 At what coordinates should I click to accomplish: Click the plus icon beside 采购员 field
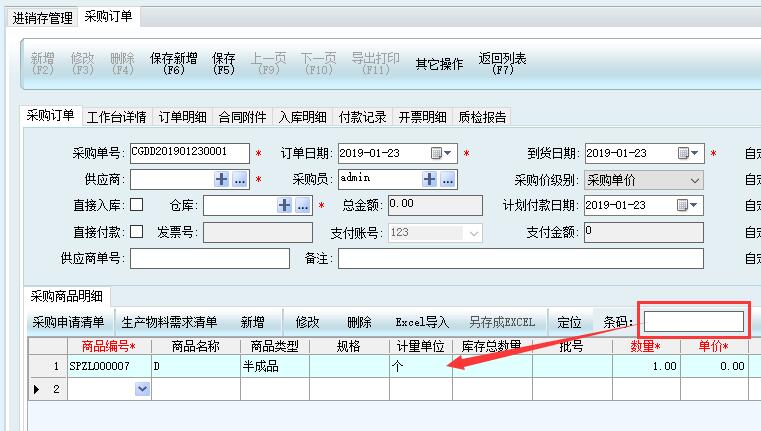(x=430, y=180)
